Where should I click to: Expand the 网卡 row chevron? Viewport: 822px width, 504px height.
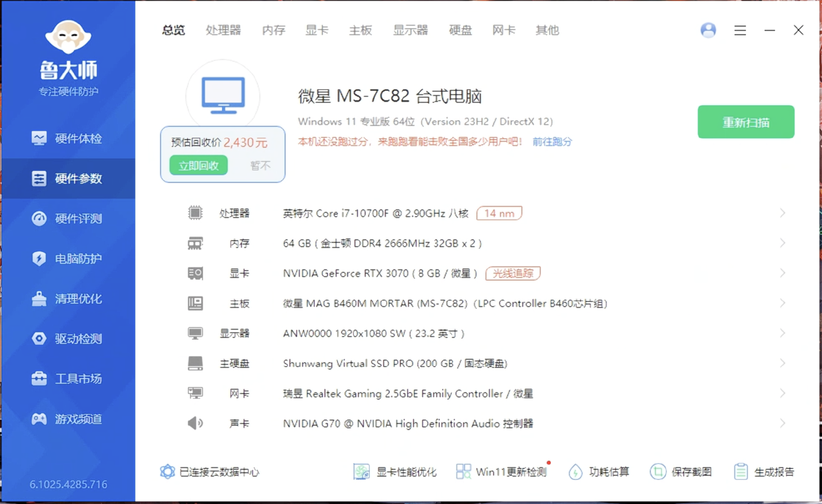[783, 393]
